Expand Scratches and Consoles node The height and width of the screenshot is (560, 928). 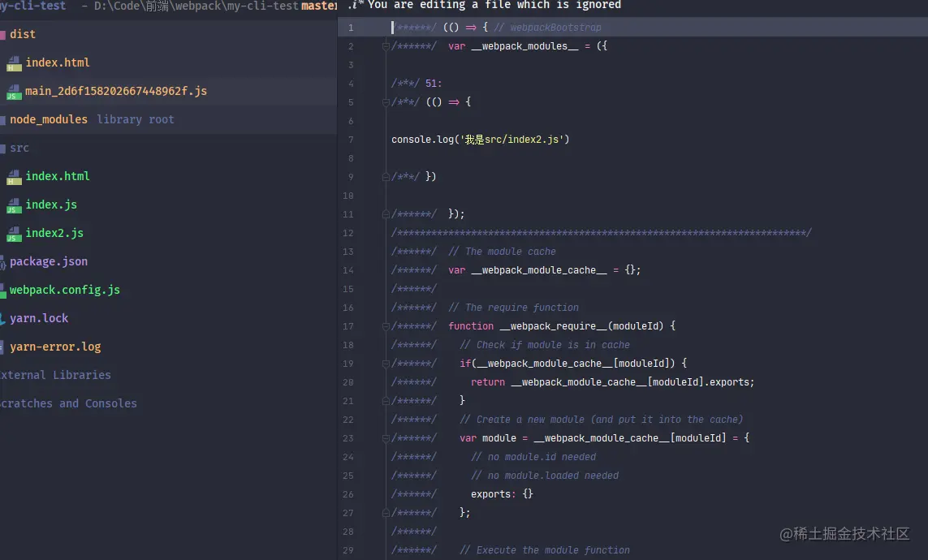[68, 403]
